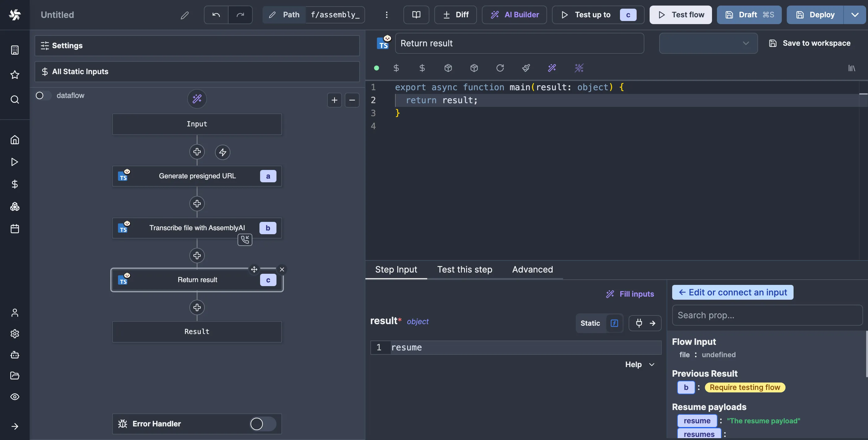Click the redo arrow icon

tap(240, 15)
